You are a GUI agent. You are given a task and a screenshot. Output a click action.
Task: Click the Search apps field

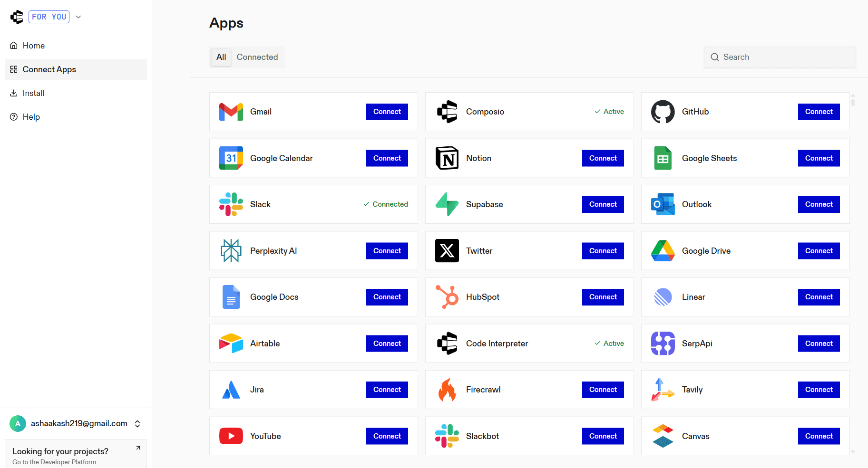(x=780, y=57)
